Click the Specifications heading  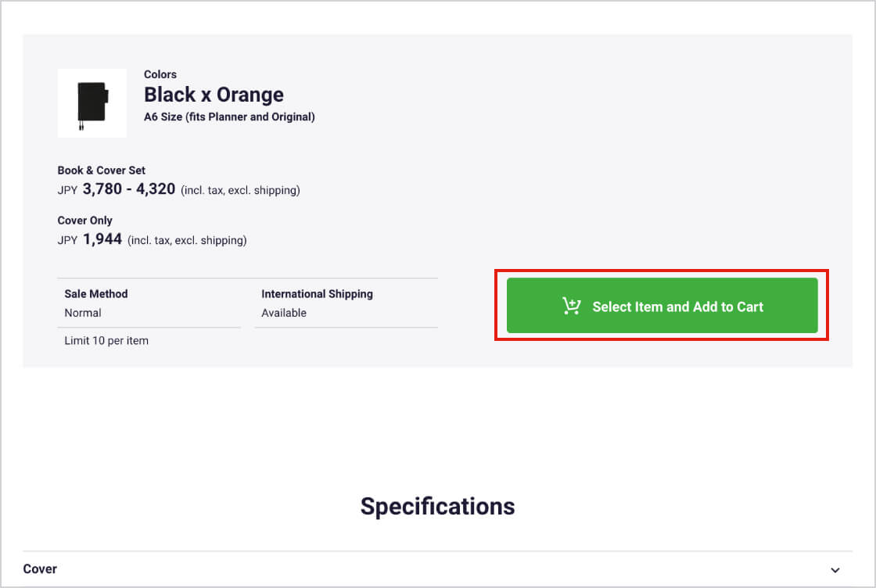coord(437,506)
